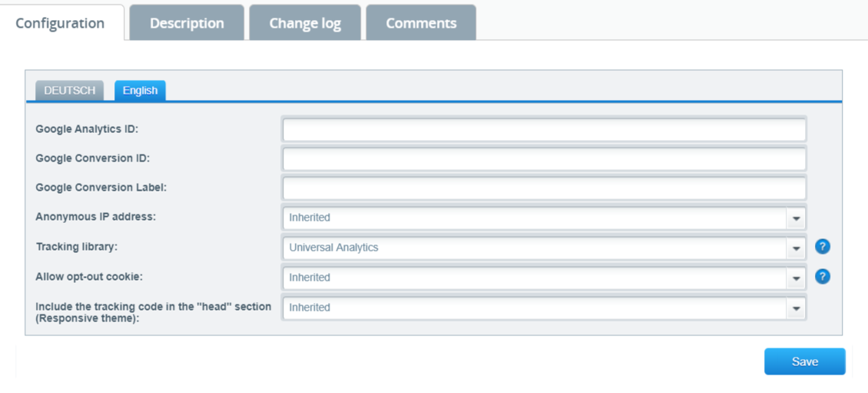Switch to the Description tab
Viewport: 868px width, 393px height.
point(187,23)
